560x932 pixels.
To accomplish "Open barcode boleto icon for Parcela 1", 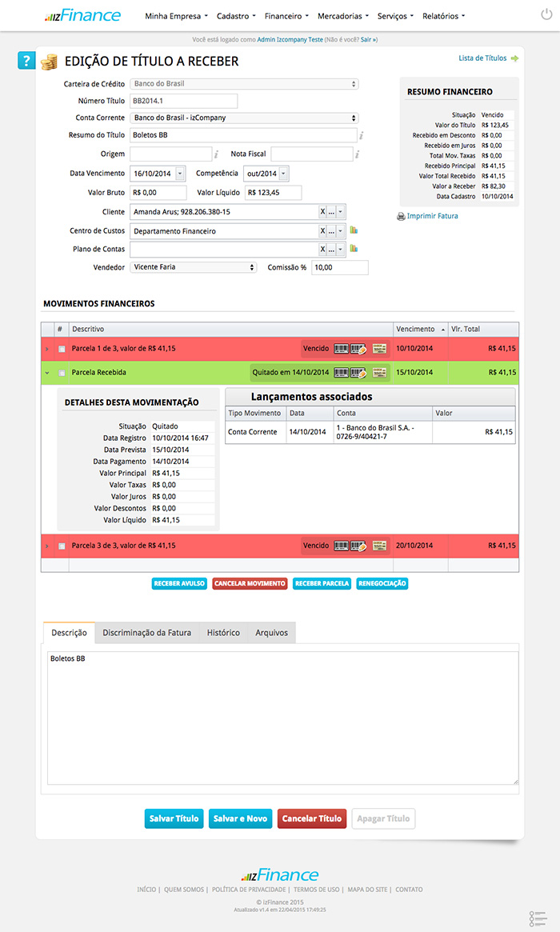I will [342, 349].
